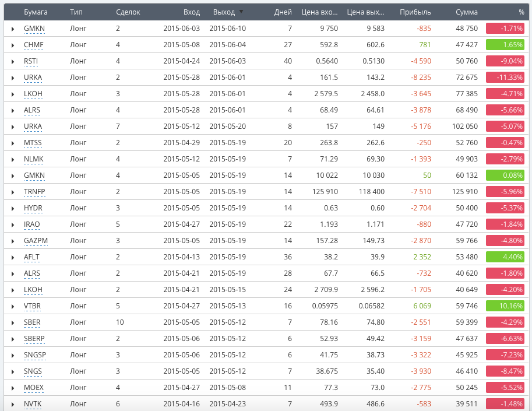Image resolution: width=532 pixels, height=411 pixels.
Task: Click the green 10.16% badge for VTBR
Action: pyautogui.click(x=505, y=306)
